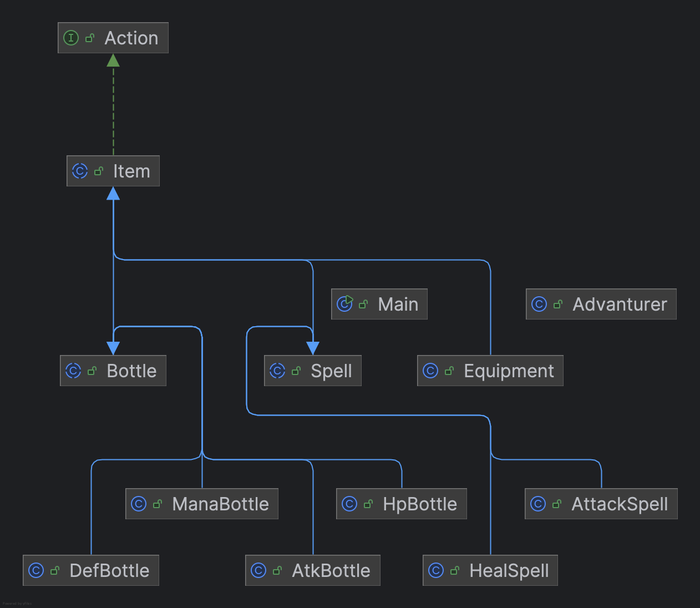This screenshot has width=700, height=608.
Task: Click the interface icon on Action node
Action: pos(71,38)
